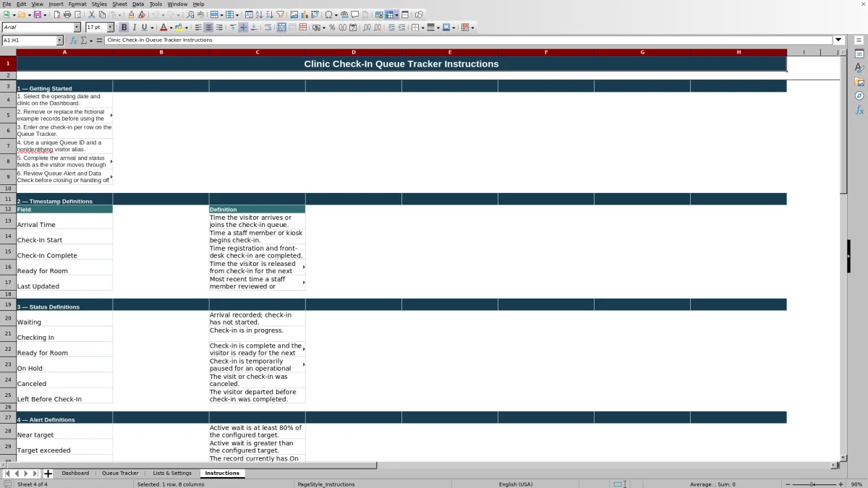This screenshot has width=868, height=488.
Task: Open the Name Box A1:H1 dropdown
Action: point(59,40)
